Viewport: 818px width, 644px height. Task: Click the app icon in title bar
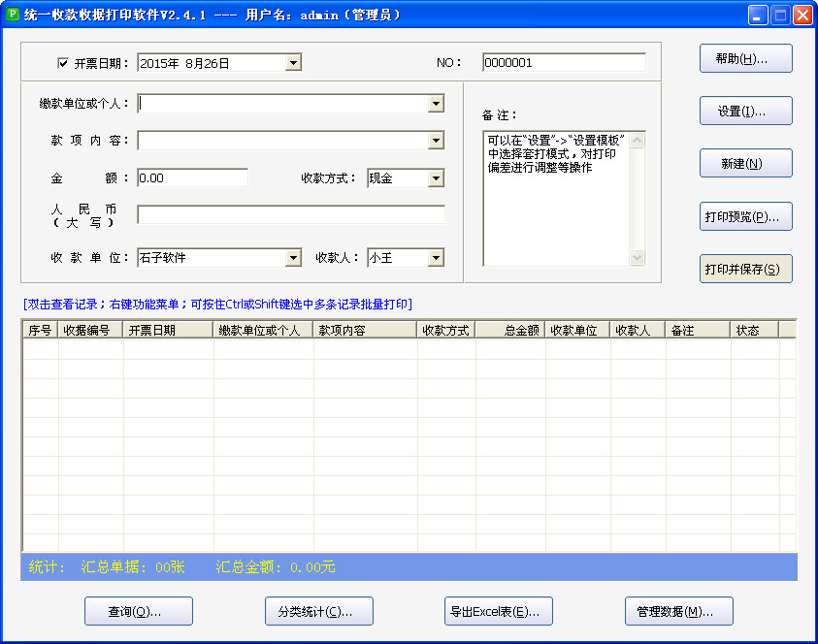(x=13, y=15)
